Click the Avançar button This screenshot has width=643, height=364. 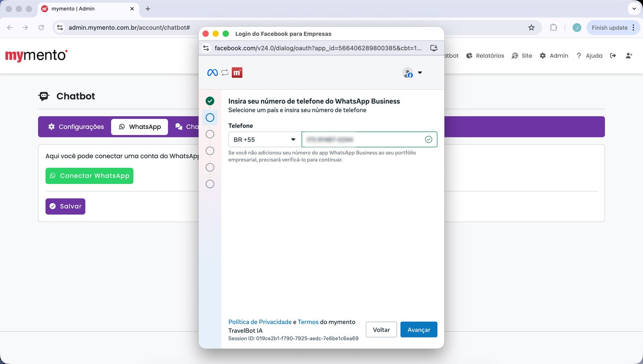(x=419, y=330)
